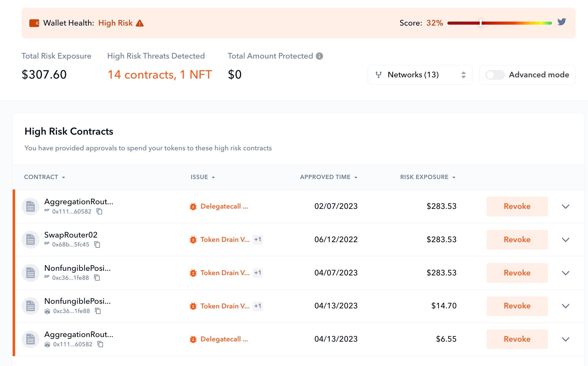The height and width of the screenshot is (366, 588).
Task: Click the bug icon next to Delegatecall issue in first row
Action: click(193, 206)
